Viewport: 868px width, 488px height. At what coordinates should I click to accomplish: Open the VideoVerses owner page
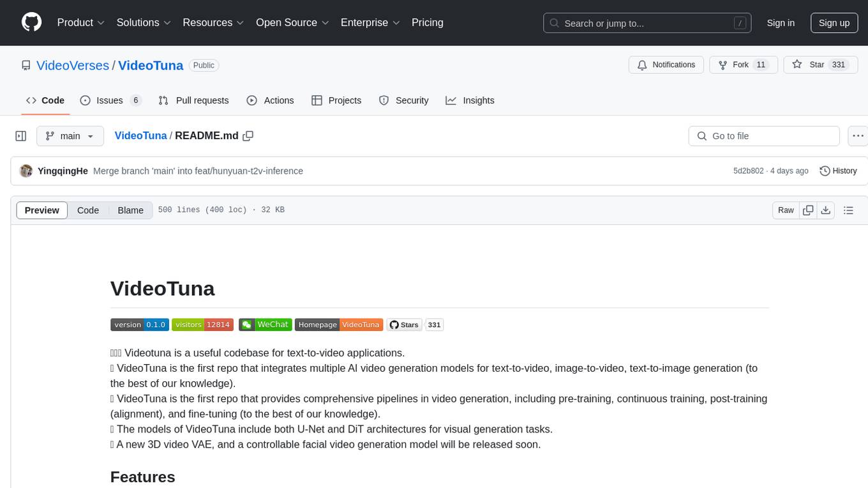pyautogui.click(x=73, y=65)
